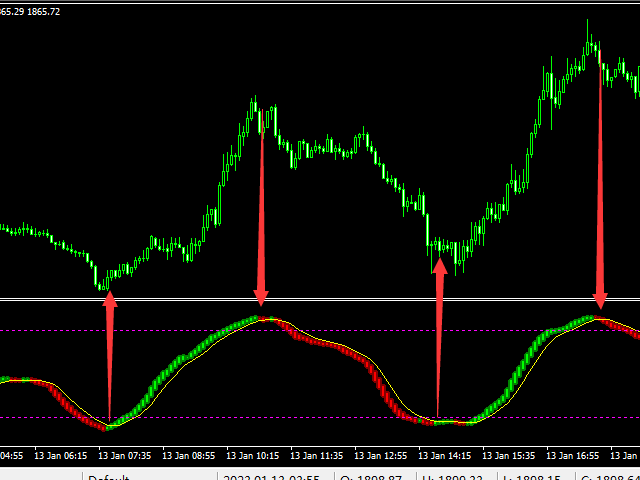Select the upper magenta dashed level line
This screenshot has height=480, width=640.
point(320,331)
